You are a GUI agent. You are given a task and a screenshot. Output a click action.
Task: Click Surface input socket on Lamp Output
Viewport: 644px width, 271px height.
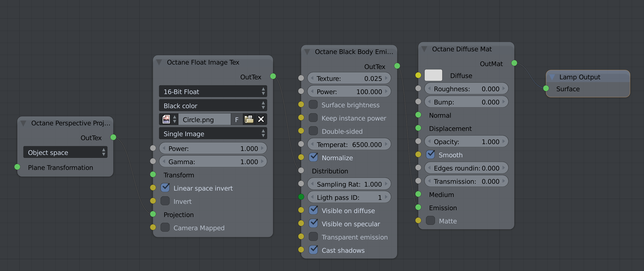pos(546,88)
